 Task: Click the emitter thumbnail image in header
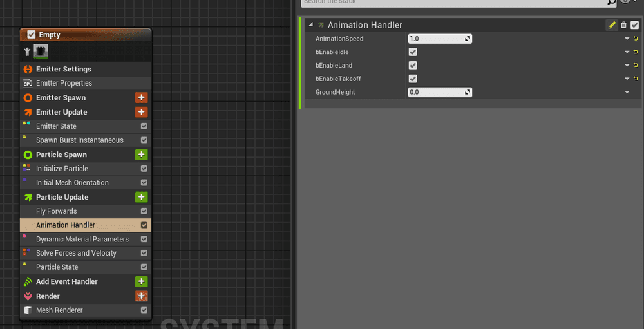pyautogui.click(x=41, y=52)
